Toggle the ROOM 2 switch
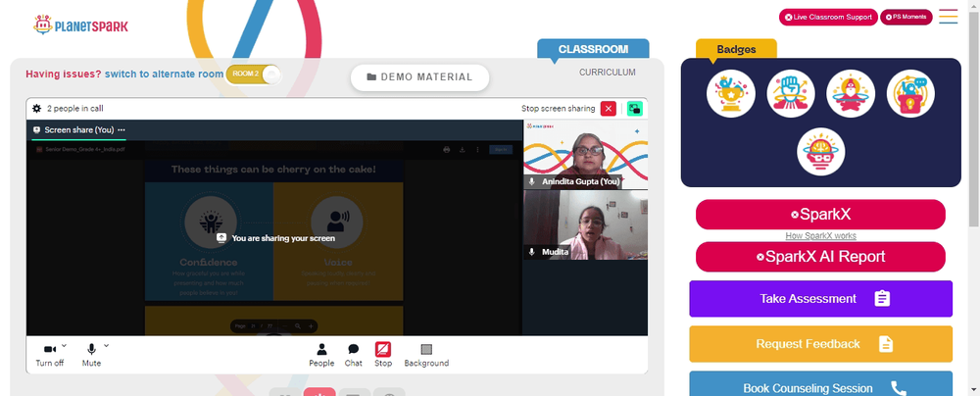 coord(253,74)
